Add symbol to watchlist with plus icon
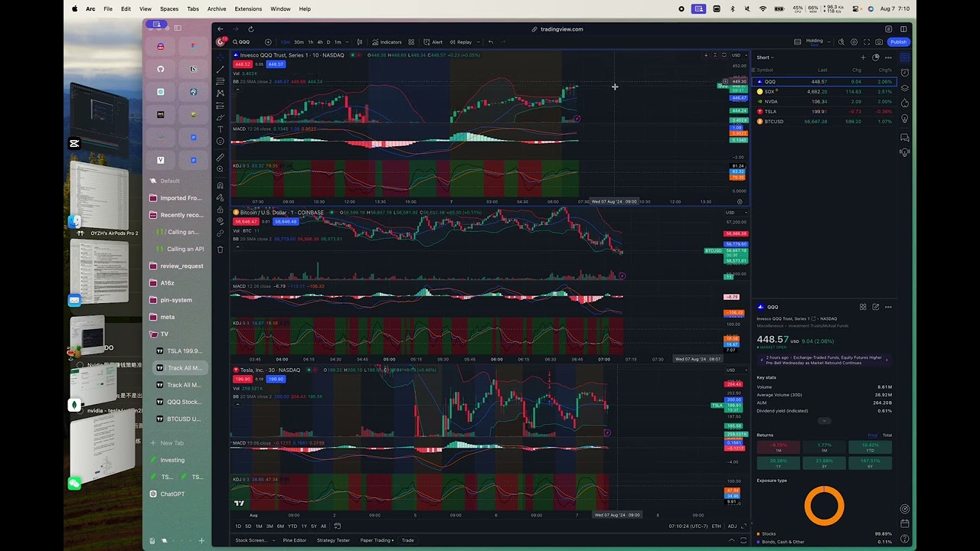The height and width of the screenshot is (551, 980). (x=863, y=57)
